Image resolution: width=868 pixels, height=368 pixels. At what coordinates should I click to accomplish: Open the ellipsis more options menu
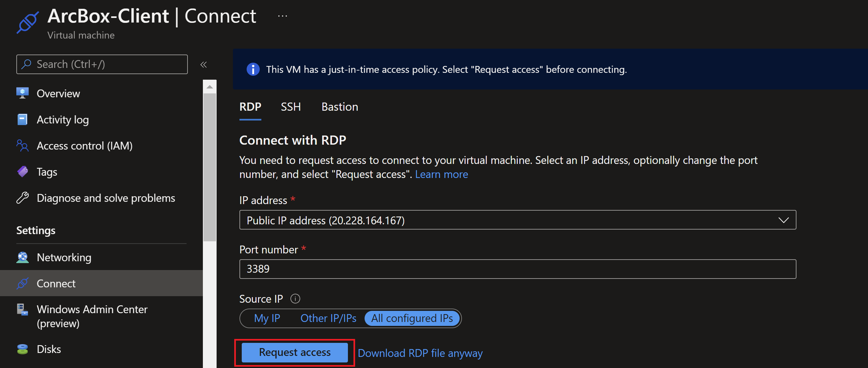tap(282, 16)
